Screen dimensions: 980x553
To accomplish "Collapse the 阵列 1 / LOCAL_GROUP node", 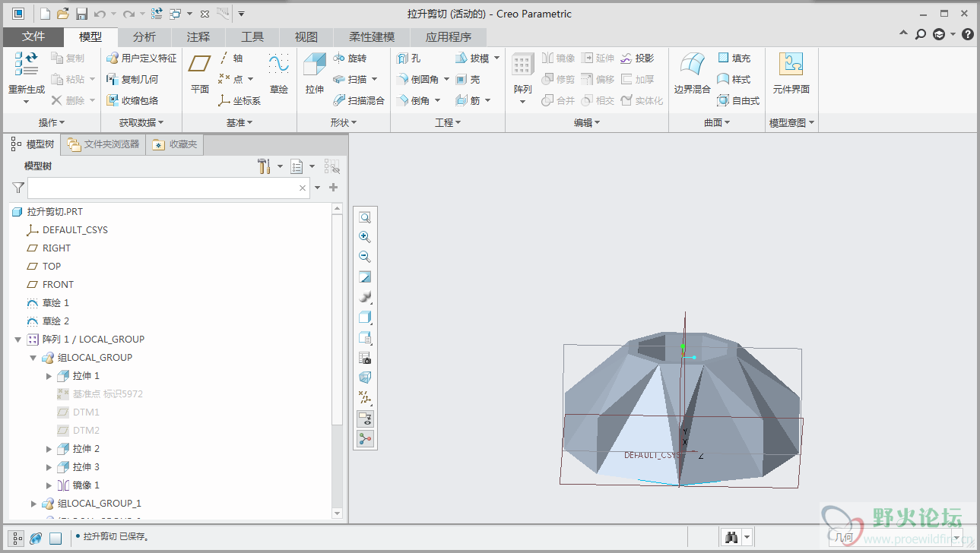I will [x=17, y=340].
